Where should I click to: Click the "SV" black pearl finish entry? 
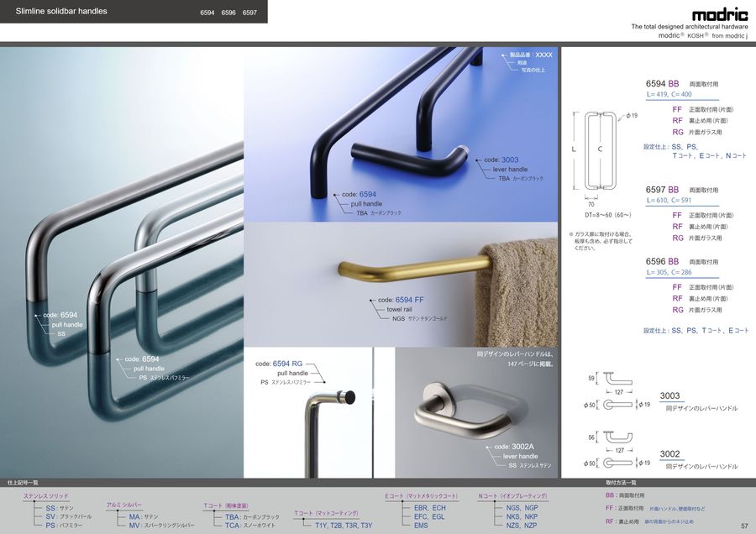(69, 516)
